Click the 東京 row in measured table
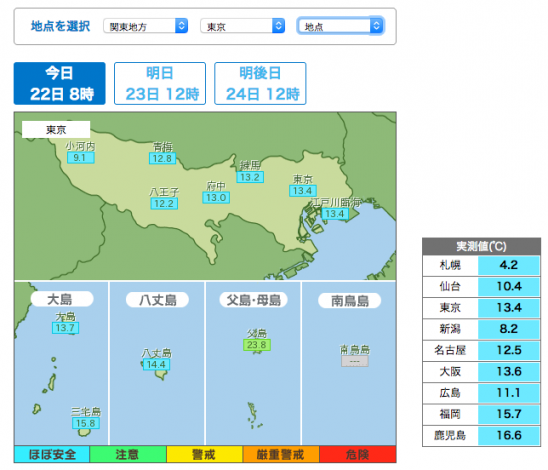548x470 pixels. 481,308
